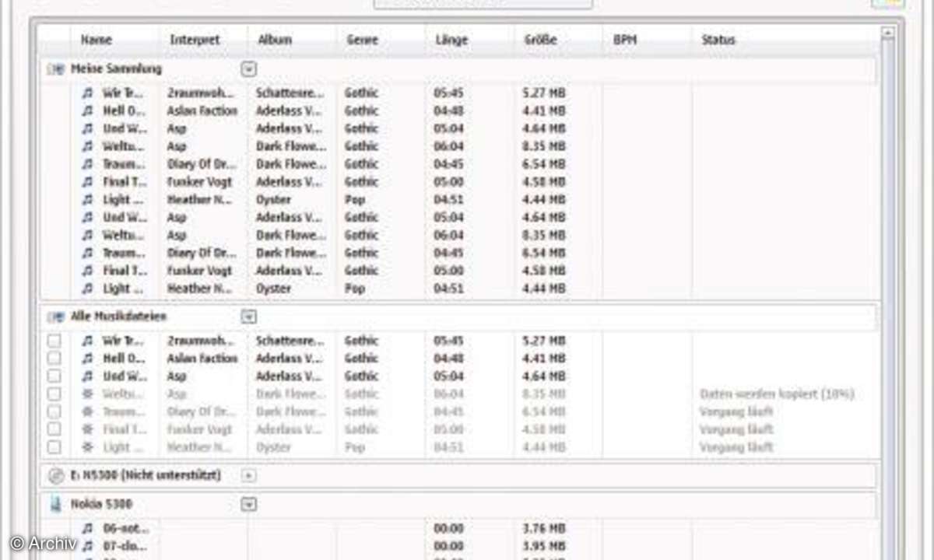The width and height of the screenshot is (934, 560).
Task: Click busy icon of greyed Light... row
Action: (x=87, y=447)
